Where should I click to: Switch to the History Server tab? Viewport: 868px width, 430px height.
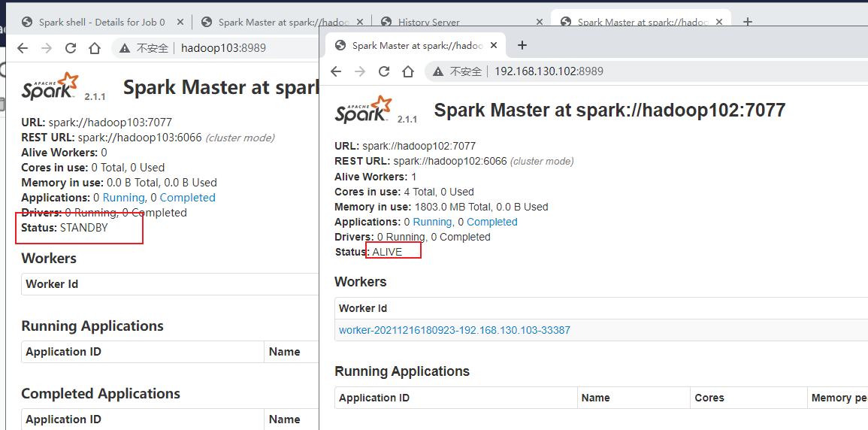[x=428, y=22]
